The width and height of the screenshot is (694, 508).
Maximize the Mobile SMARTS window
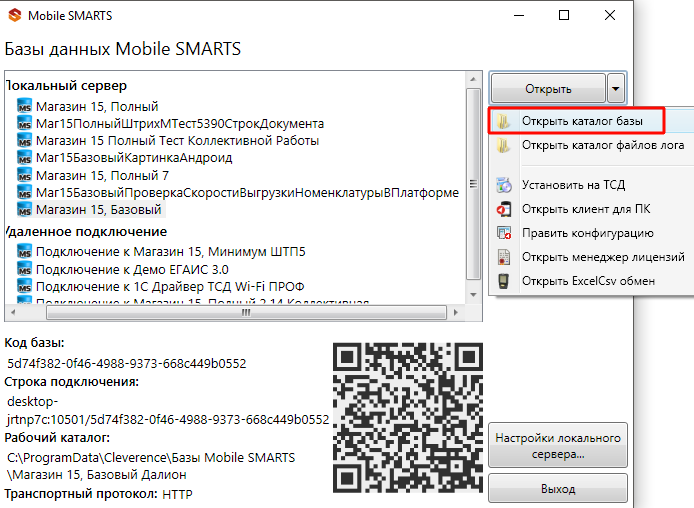coord(564,15)
